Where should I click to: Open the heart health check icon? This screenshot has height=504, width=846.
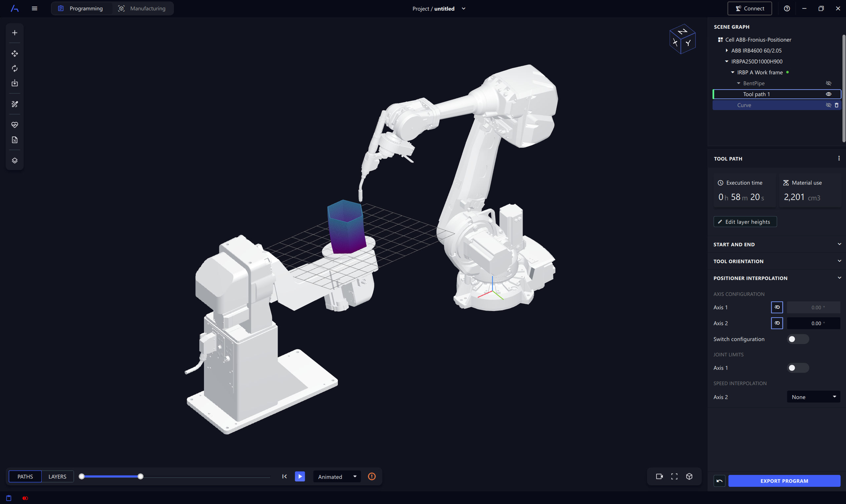[15, 125]
